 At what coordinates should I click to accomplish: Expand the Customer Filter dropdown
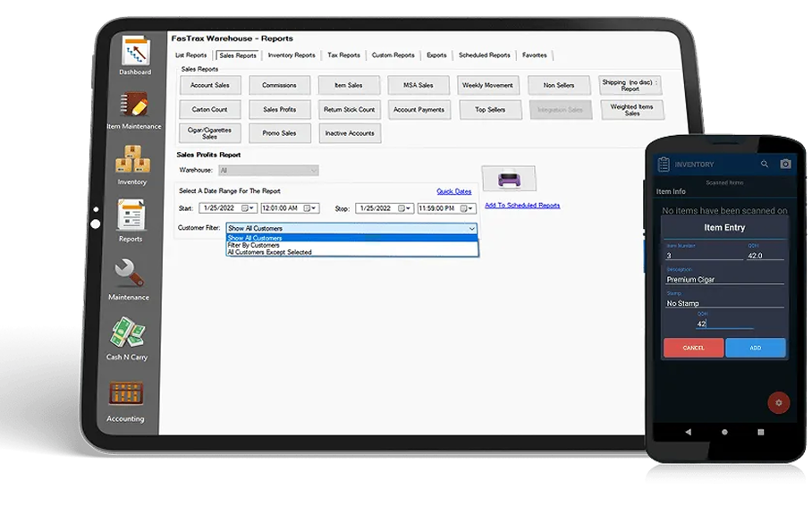471,229
